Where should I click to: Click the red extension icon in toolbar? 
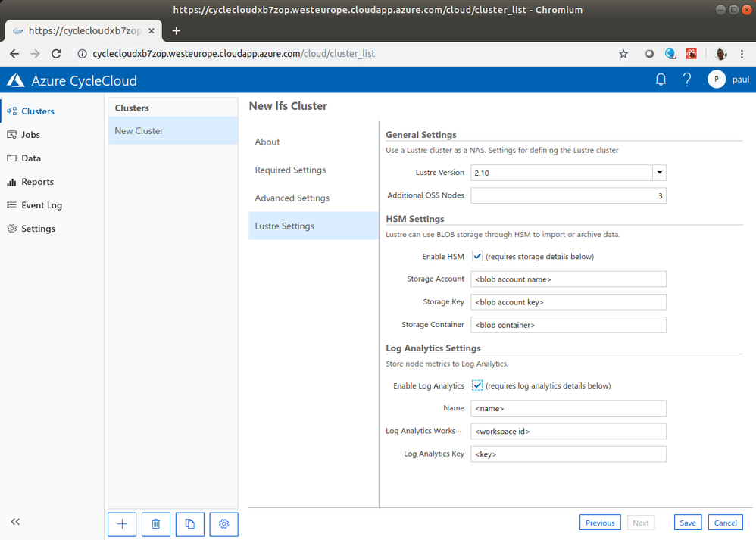click(x=692, y=54)
